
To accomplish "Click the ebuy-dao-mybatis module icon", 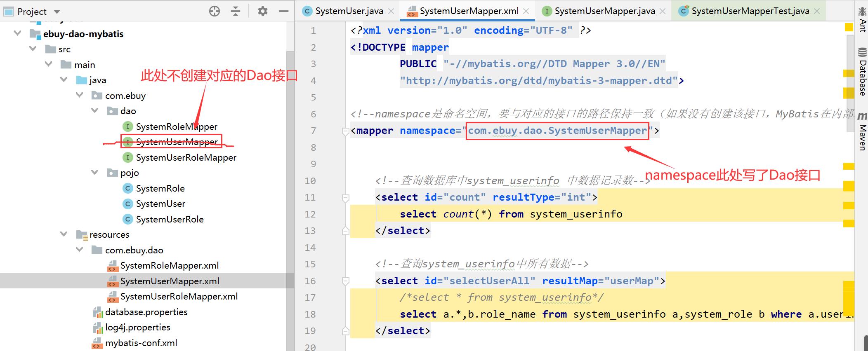I will point(35,34).
